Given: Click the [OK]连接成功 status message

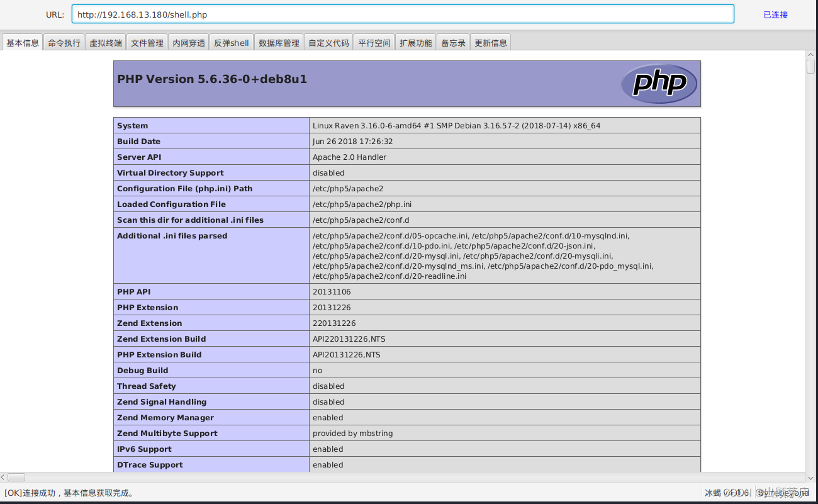Looking at the screenshot, I should (69, 493).
